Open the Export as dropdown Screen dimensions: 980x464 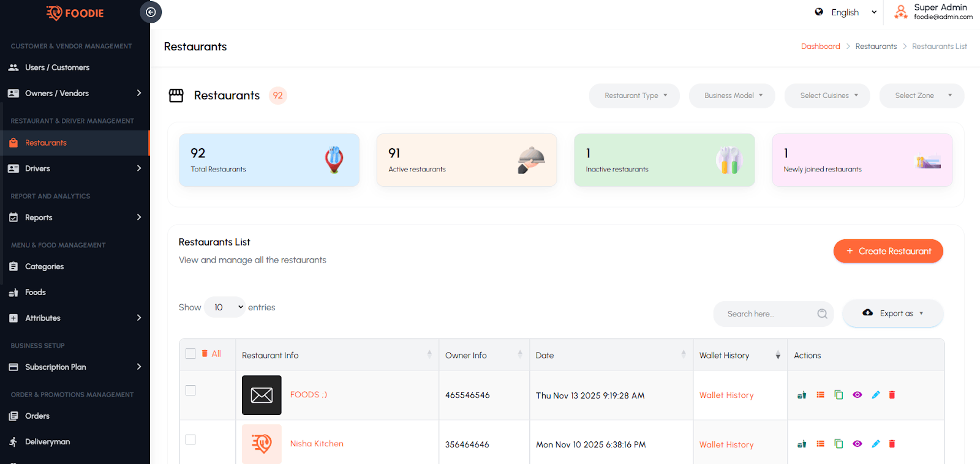click(x=893, y=313)
